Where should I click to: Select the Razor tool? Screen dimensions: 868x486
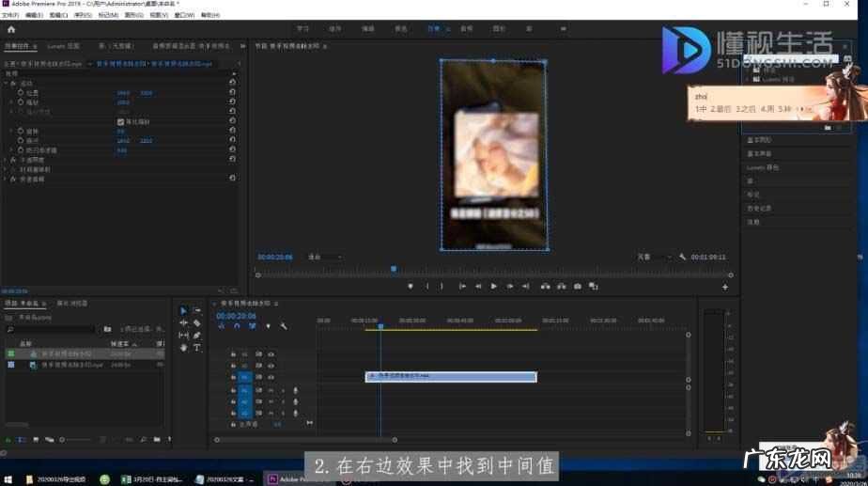click(x=197, y=322)
